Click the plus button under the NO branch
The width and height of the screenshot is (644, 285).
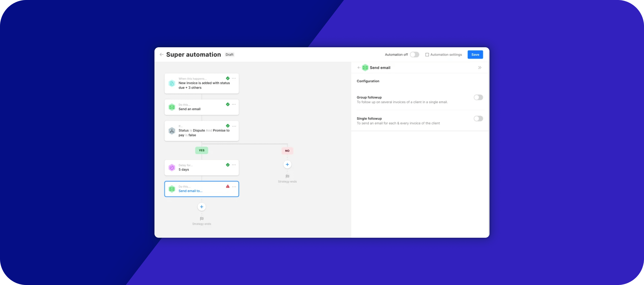[x=287, y=164]
